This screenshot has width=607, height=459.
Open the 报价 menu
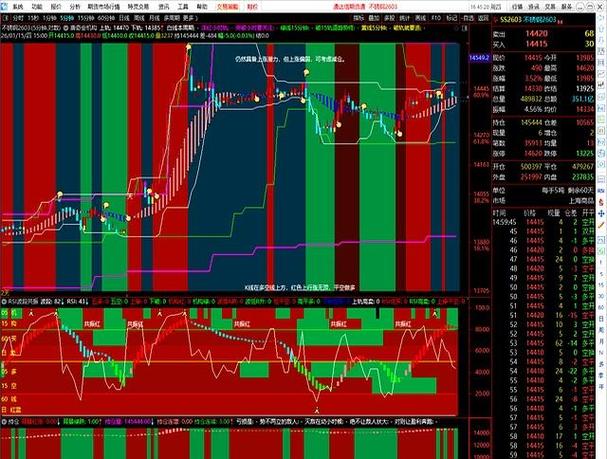click(56, 7)
